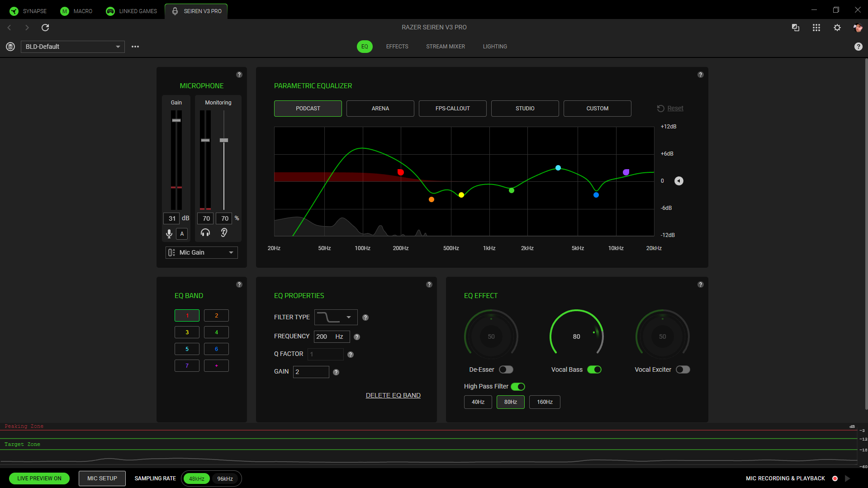Image resolution: width=868 pixels, height=488 pixels.
Task: Select the 48kHz sampling rate
Action: pos(197,479)
